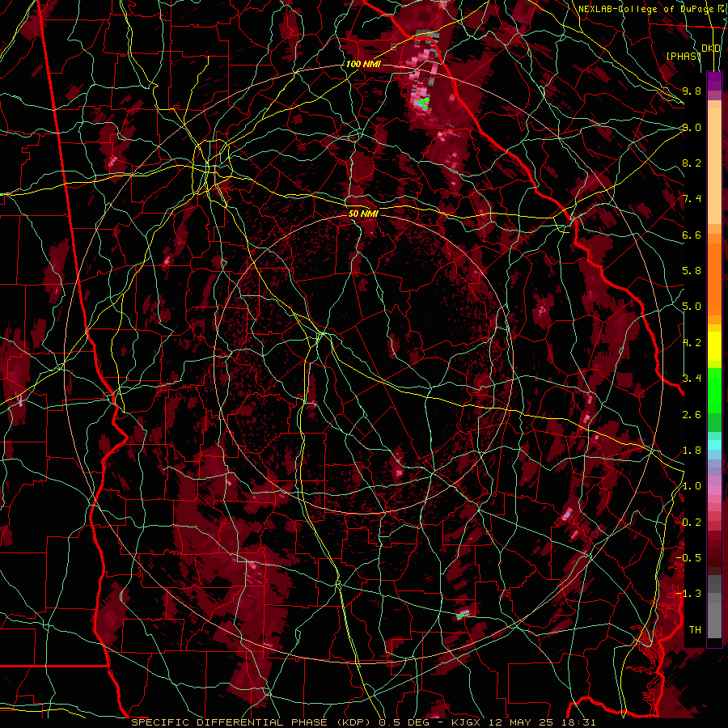Screen dimensions: 728x728
Task: Click the 0.5 DEG elevation text
Action: click(404, 722)
